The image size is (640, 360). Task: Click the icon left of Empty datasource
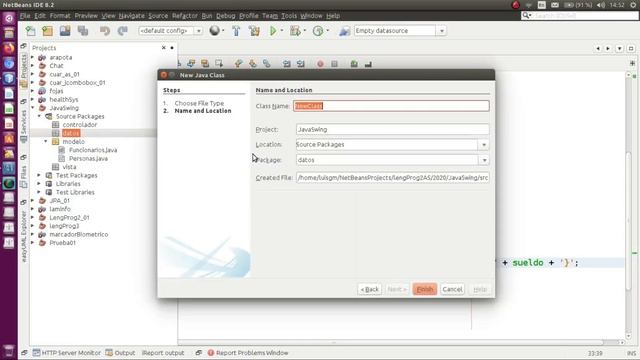344,31
